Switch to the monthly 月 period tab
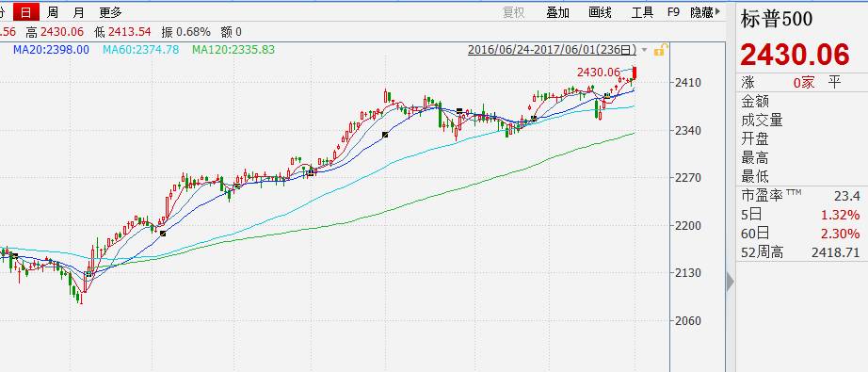The height and width of the screenshot is (372, 868). [x=78, y=12]
